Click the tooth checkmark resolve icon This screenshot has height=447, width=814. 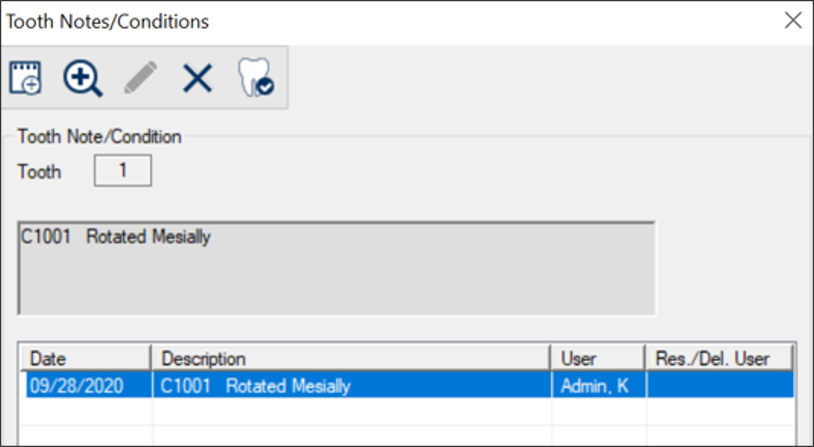pyautogui.click(x=255, y=78)
